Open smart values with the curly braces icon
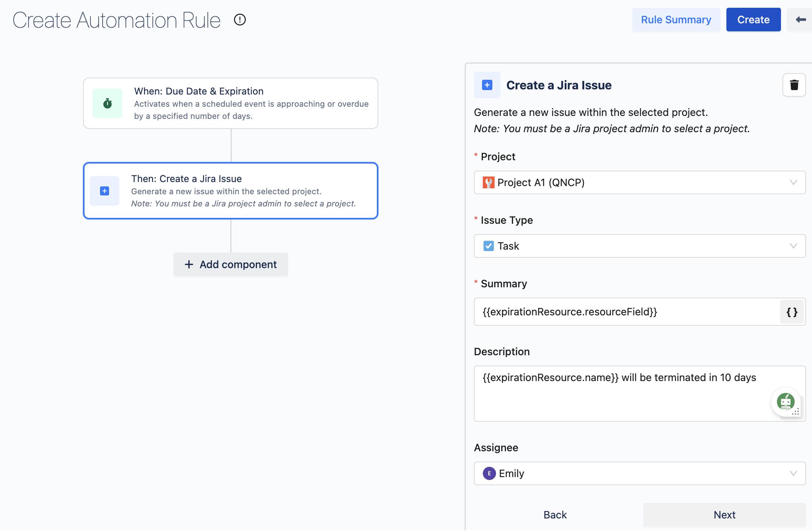This screenshot has width=812, height=531. coord(792,312)
